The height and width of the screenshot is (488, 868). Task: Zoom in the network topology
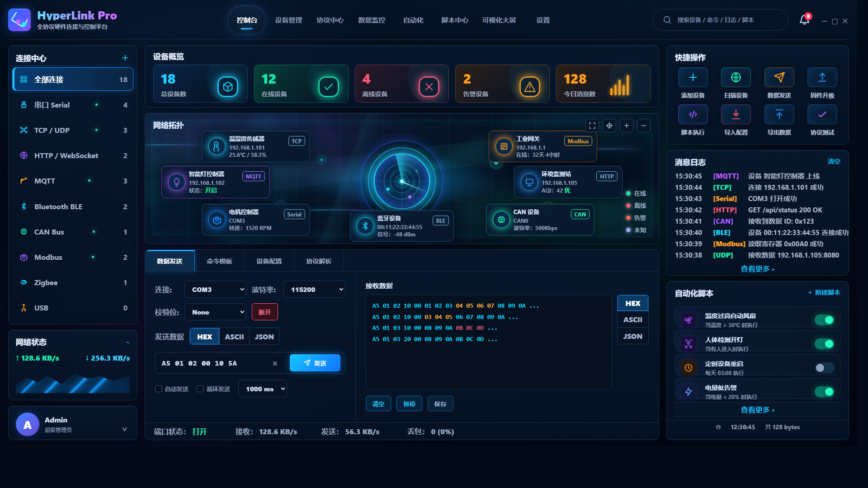(627, 126)
